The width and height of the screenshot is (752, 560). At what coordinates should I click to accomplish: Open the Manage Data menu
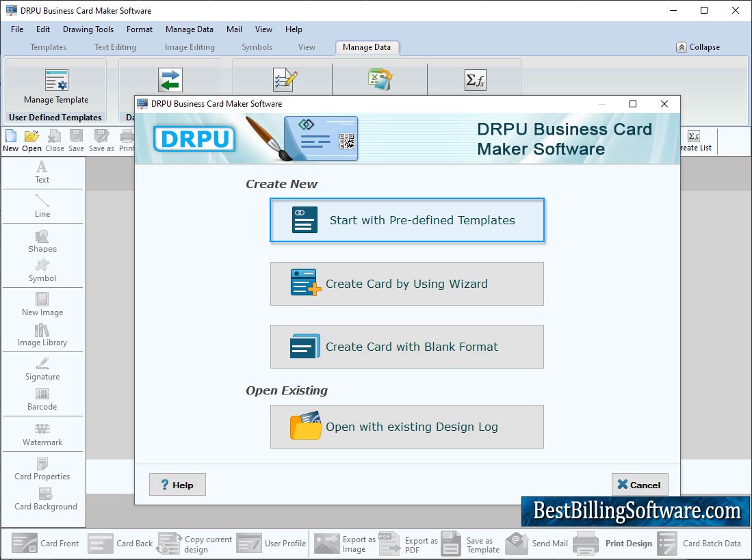(190, 29)
